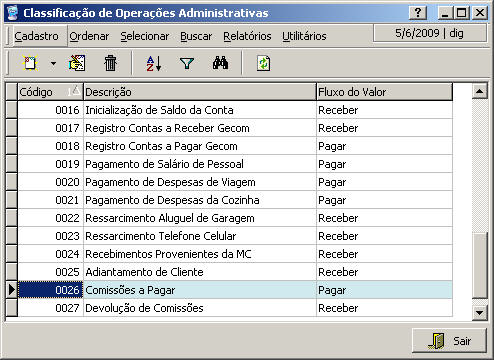The image size is (494, 360).
Task: Open the Relatórios menu
Action: (x=247, y=36)
